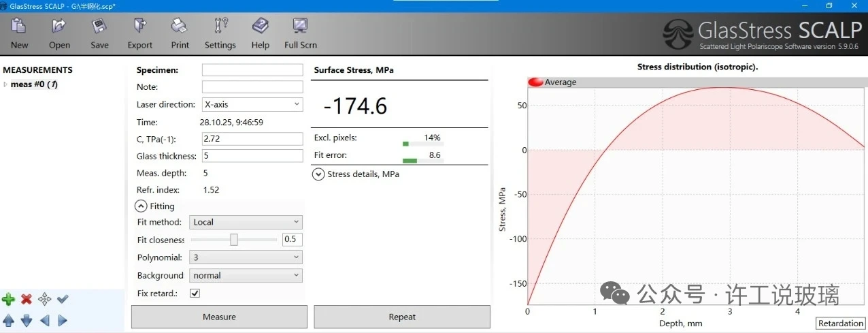Switch chart to Retardation view
The width and height of the screenshot is (868, 333).
841,323
